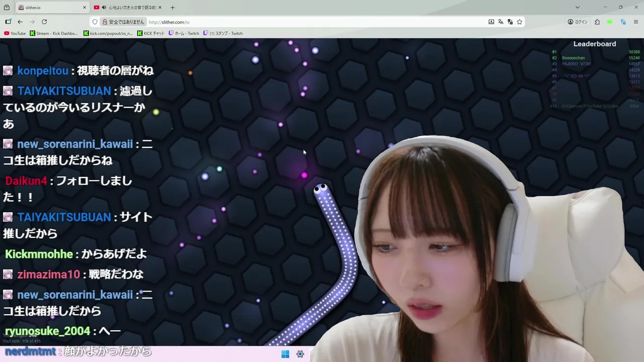Viewport: 644px width, 362px height.
Task: Open the スタンプ - Twitch bookmark
Action: [223, 33]
